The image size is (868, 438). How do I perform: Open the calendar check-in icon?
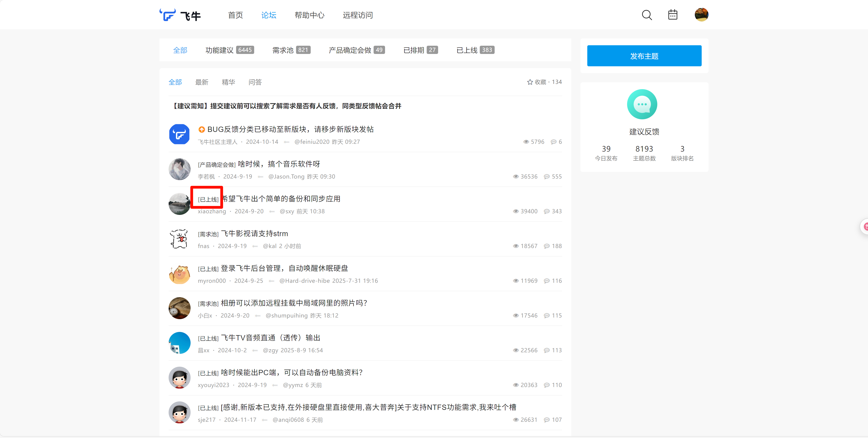coord(673,14)
